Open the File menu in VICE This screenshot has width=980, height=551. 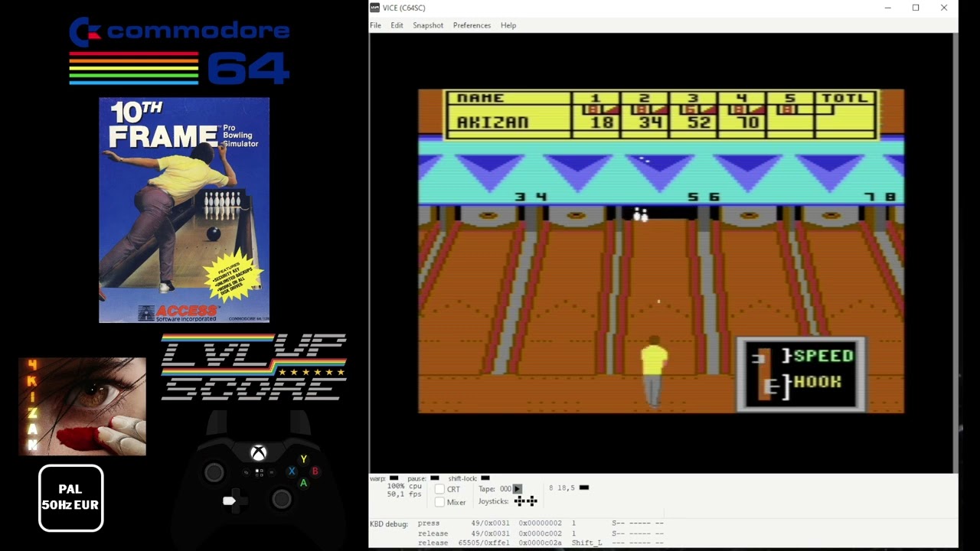coord(375,25)
